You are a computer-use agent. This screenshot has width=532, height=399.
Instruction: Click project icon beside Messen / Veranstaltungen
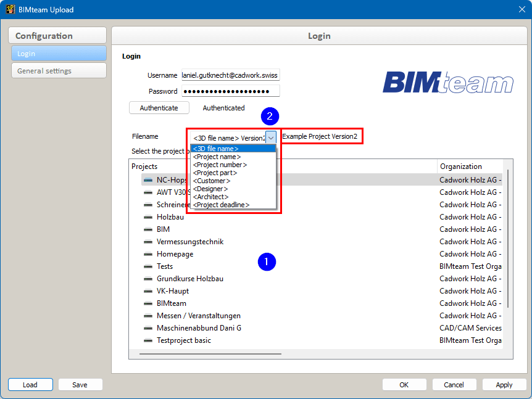pyautogui.click(x=148, y=316)
